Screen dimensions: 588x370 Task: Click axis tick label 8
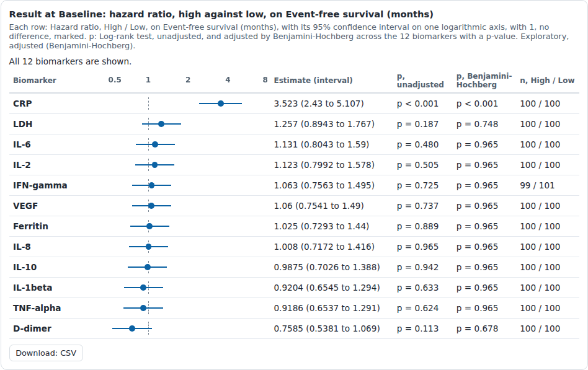coord(265,80)
